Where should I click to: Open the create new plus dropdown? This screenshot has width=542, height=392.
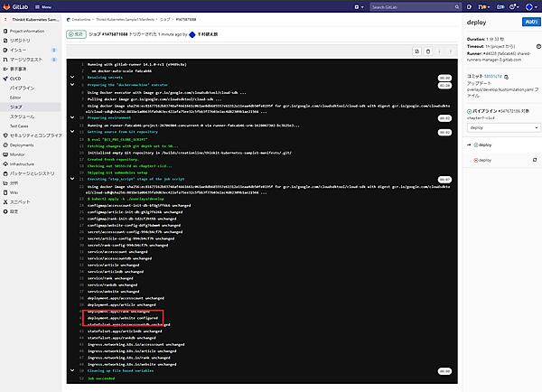tap(359, 7)
